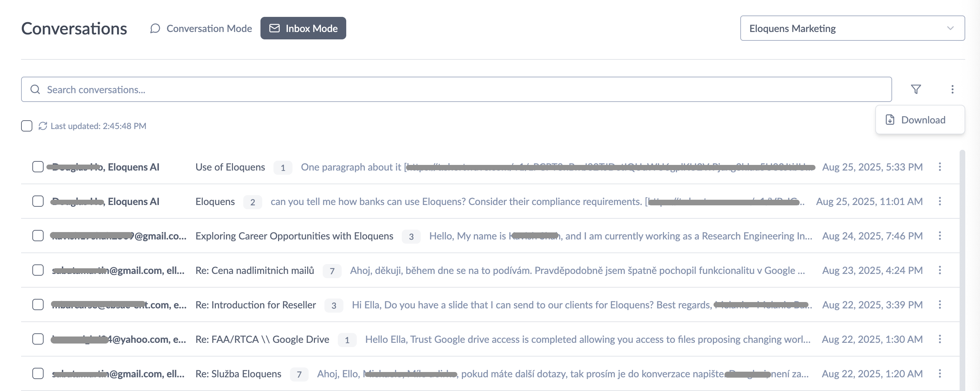Switch to Conversation Mode
The width and height of the screenshot is (980, 391).
tap(201, 28)
